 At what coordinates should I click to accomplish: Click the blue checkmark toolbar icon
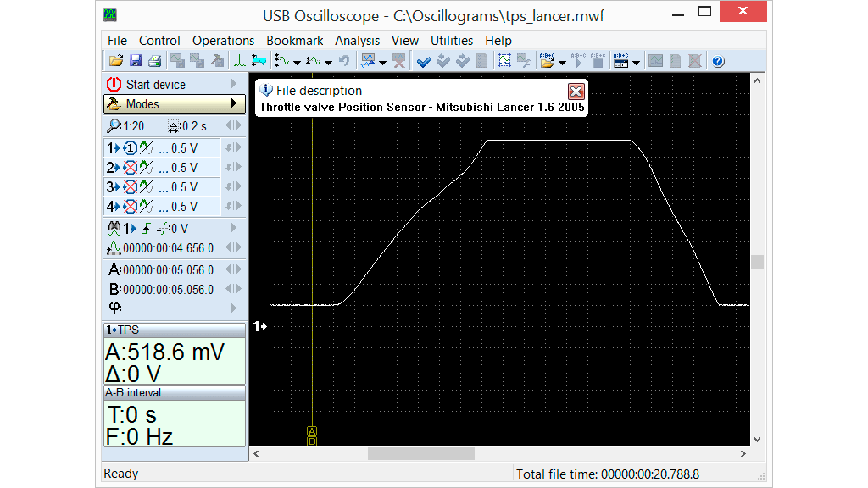424,61
